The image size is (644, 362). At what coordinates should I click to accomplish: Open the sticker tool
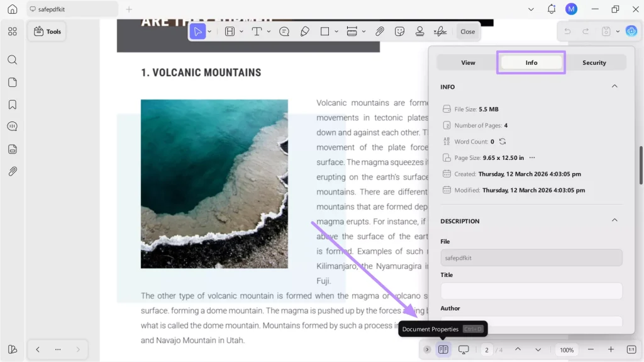(x=399, y=31)
